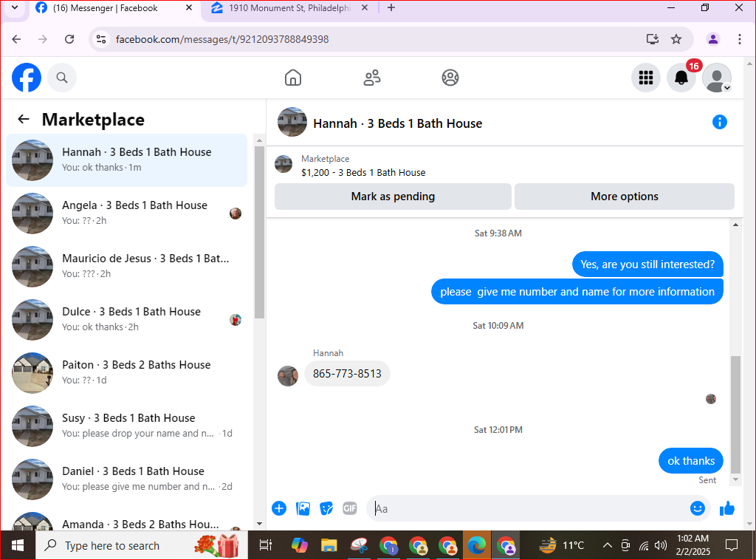Send a thumbs up like
The width and height of the screenshot is (756, 560).
click(x=727, y=508)
